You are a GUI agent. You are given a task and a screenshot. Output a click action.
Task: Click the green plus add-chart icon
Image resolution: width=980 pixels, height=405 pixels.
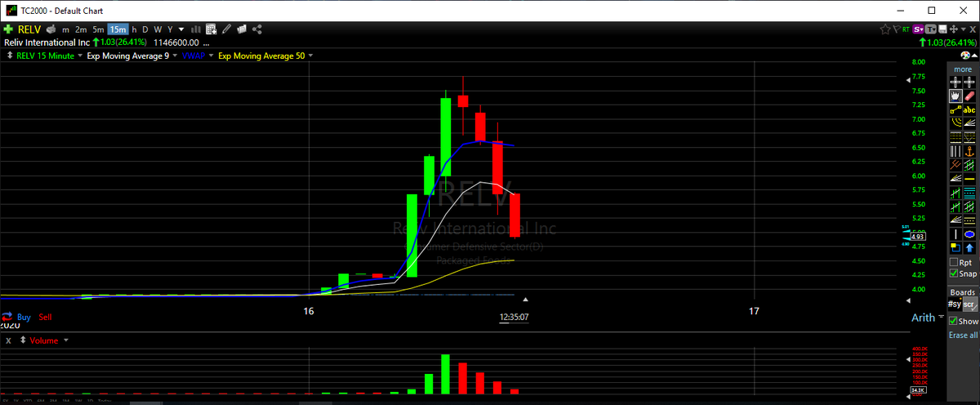coord(8,29)
